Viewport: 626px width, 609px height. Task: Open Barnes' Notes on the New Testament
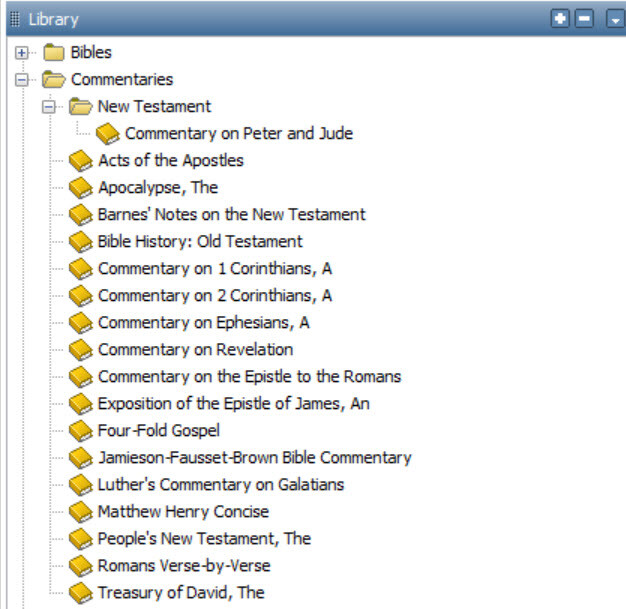232,214
